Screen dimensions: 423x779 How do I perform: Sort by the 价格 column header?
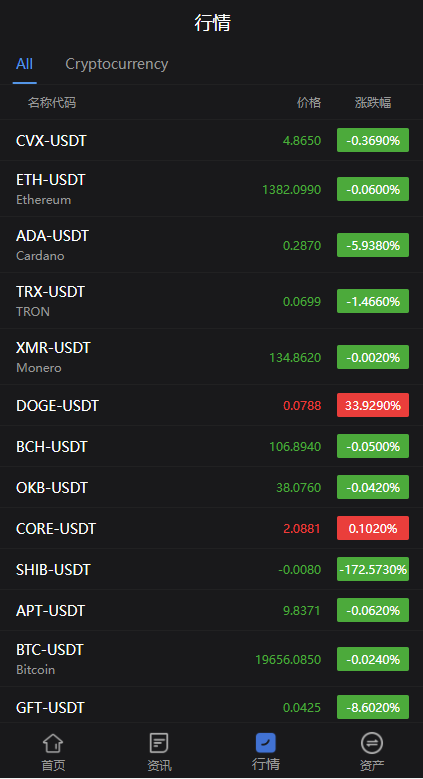(x=309, y=102)
